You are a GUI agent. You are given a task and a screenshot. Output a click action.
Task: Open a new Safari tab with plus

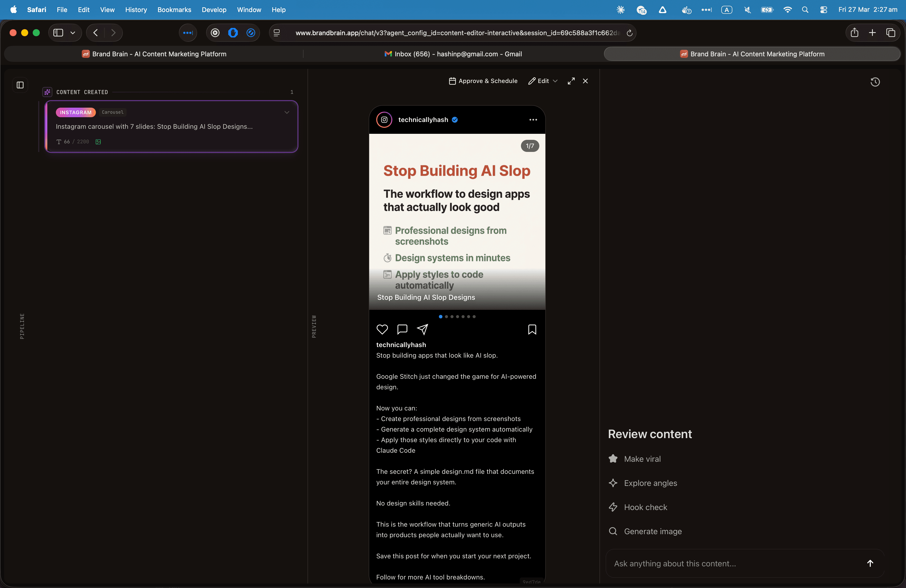click(872, 33)
